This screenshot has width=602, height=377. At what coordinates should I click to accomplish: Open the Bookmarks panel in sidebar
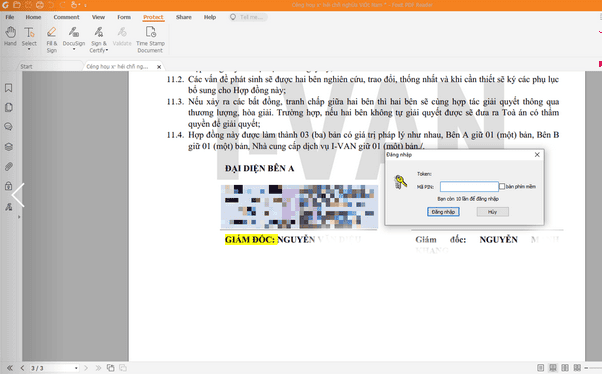pyautogui.click(x=8, y=88)
